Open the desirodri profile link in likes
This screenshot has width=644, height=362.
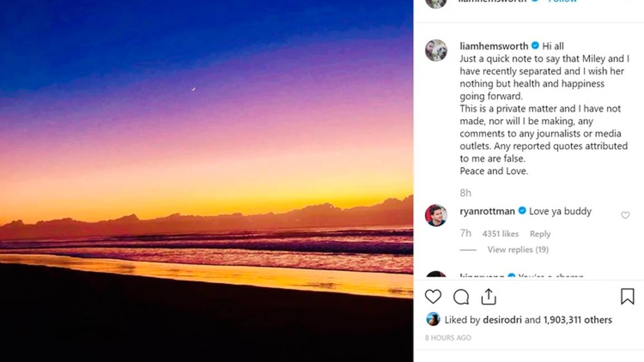(x=503, y=320)
